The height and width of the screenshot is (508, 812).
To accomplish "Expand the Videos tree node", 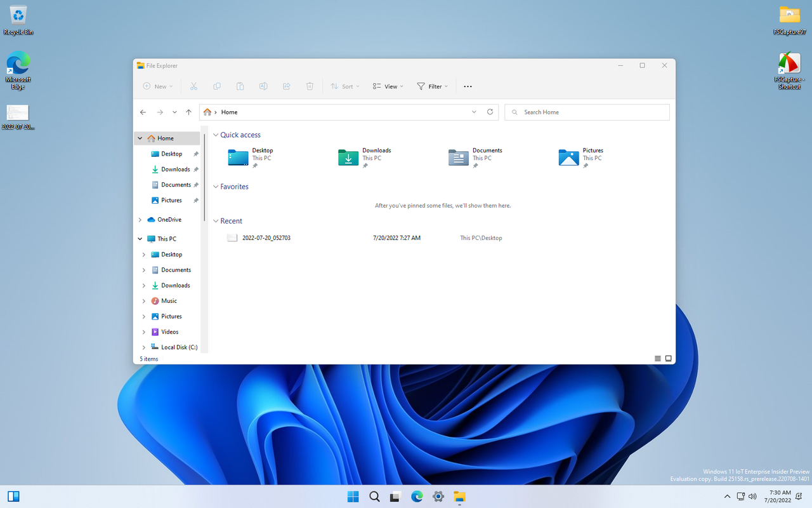I will click(x=144, y=332).
